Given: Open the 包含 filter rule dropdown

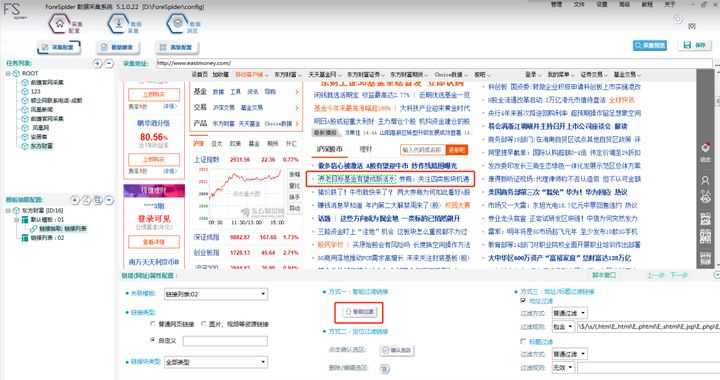Looking at the screenshot, I should [x=563, y=327].
